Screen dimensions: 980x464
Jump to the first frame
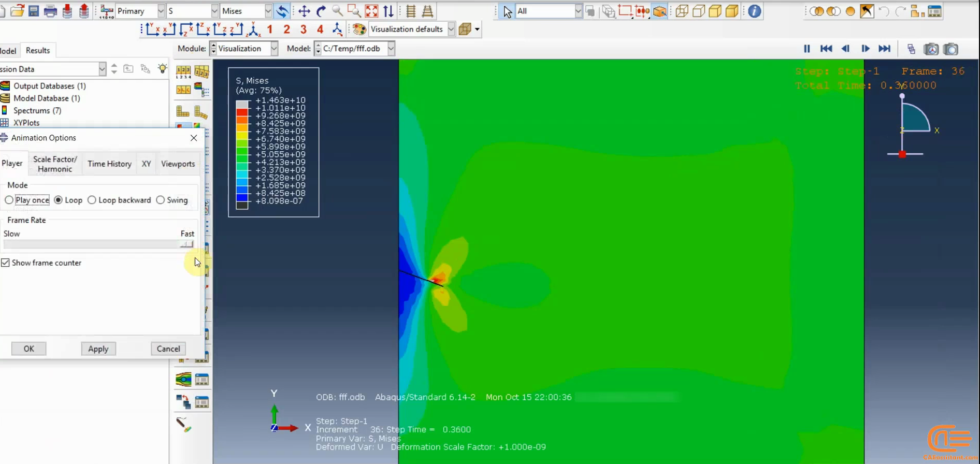[826, 49]
